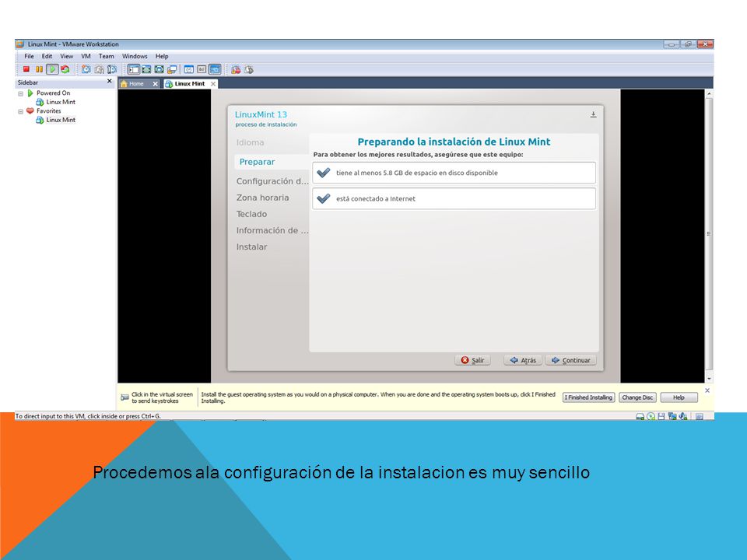Screen dimensions: 747x560
Task: Take a snapshot with the toolbar icon
Action: pyautogui.click(x=86, y=69)
